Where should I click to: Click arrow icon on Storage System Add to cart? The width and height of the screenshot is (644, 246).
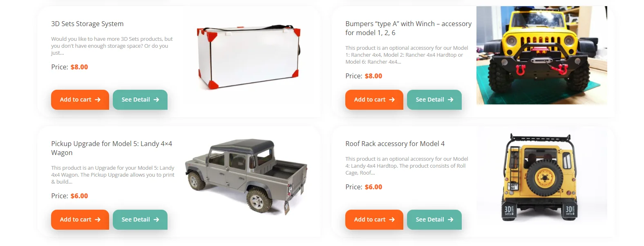(x=98, y=100)
